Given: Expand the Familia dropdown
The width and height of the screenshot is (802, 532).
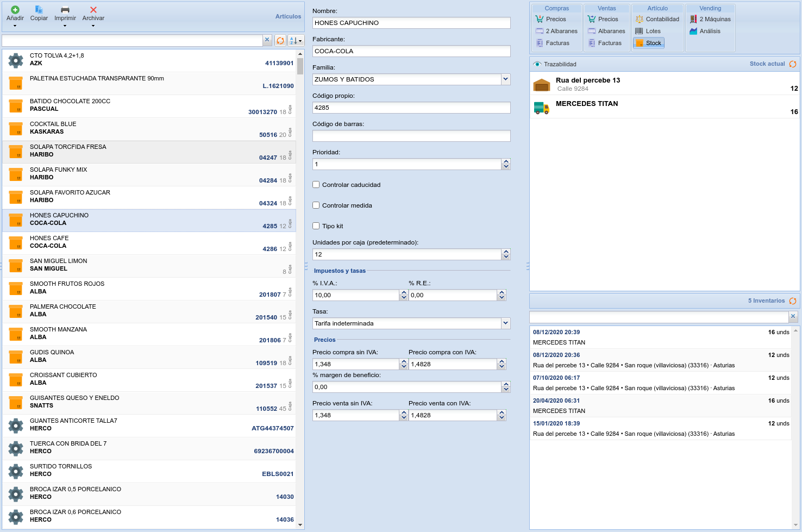Looking at the screenshot, I should point(505,79).
